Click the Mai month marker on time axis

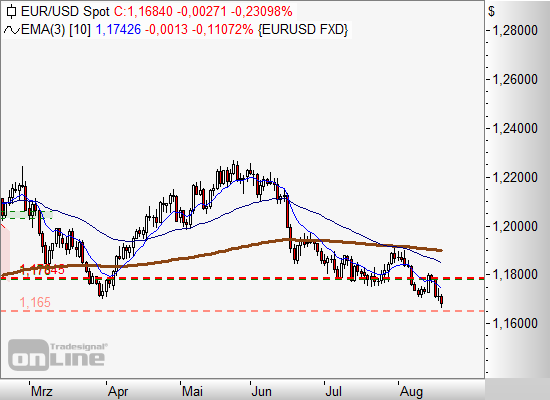pyautogui.click(x=193, y=391)
